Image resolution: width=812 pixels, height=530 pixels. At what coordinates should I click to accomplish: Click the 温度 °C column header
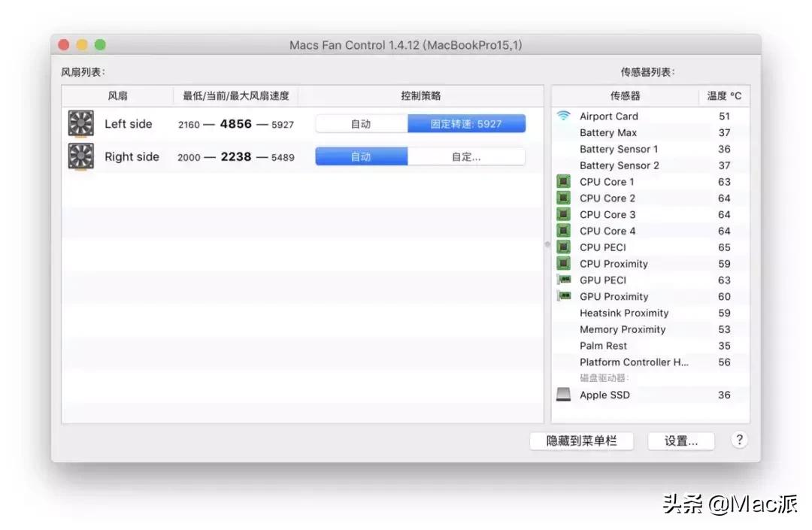click(724, 96)
